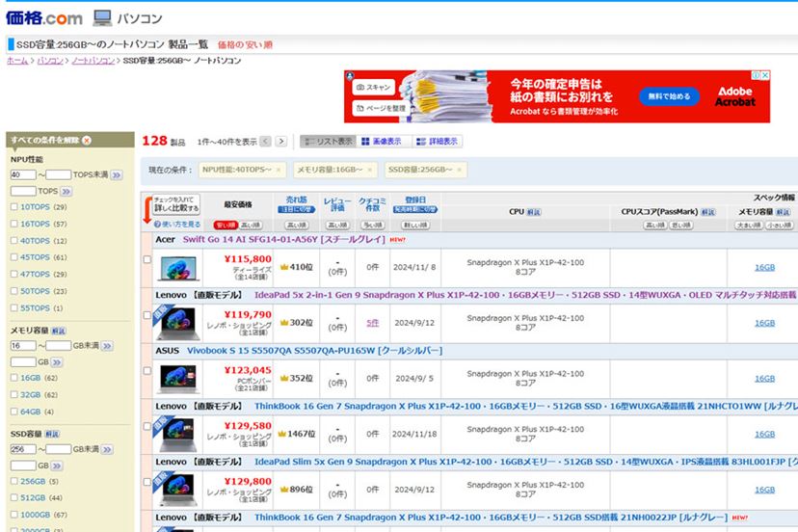Go to the next results page arrow

click(x=280, y=142)
